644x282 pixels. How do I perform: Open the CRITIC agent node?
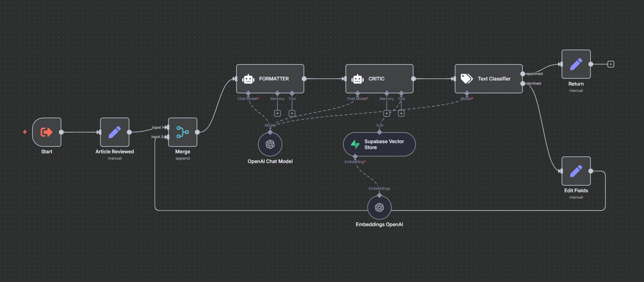coord(379,79)
